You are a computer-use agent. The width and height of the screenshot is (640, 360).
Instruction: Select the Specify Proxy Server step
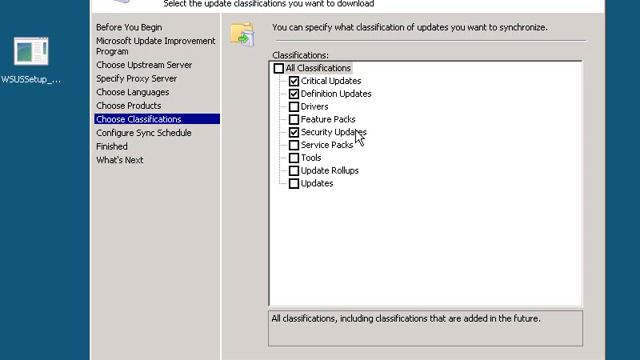136,78
